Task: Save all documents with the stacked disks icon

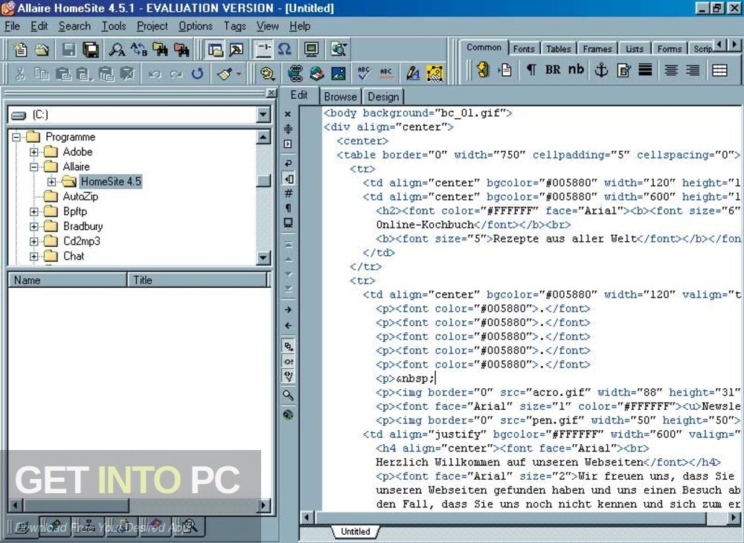Action: 91,49
